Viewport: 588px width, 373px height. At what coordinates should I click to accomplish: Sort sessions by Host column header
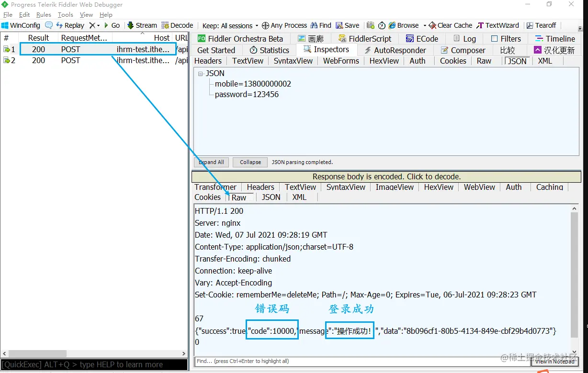click(x=143, y=38)
